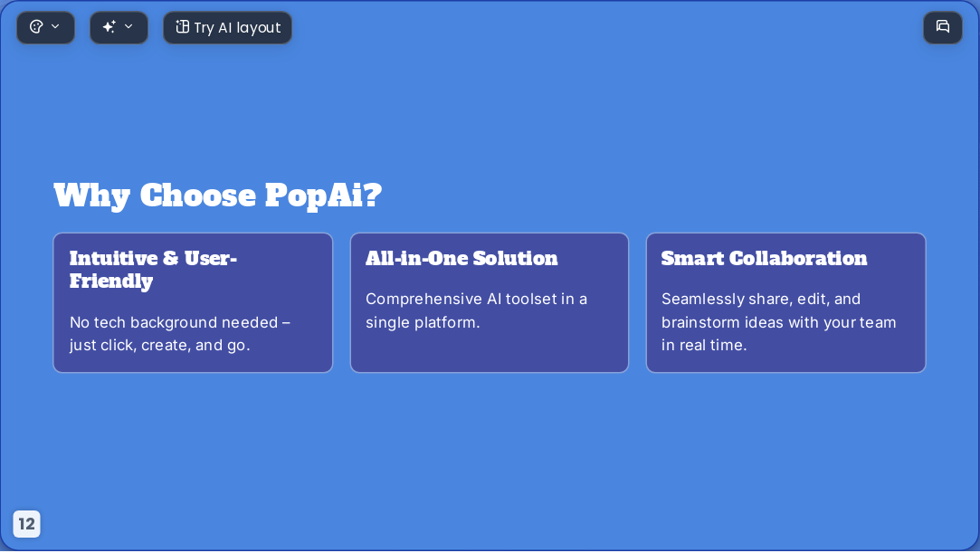Open the comments panel icon
Viewport: 980px width, 553px height.
(943, 27)
